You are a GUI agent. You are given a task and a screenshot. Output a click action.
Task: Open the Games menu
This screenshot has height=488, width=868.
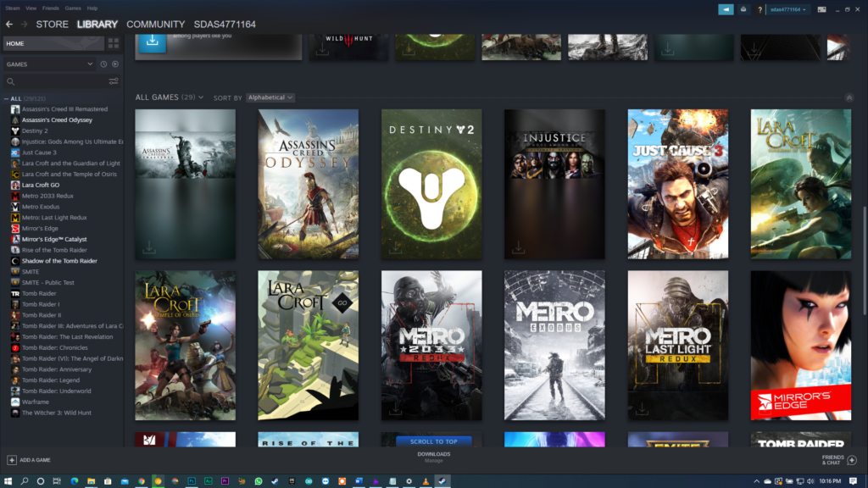[73, 8]
